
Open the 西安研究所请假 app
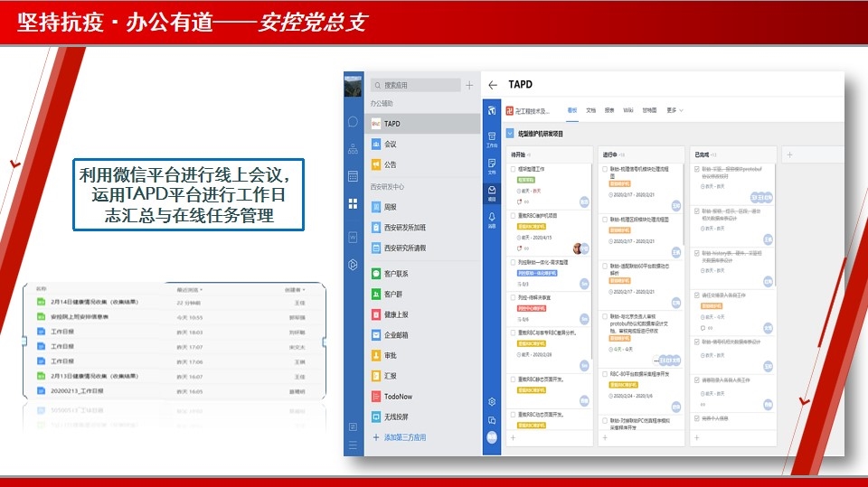[x=422, y=248]
